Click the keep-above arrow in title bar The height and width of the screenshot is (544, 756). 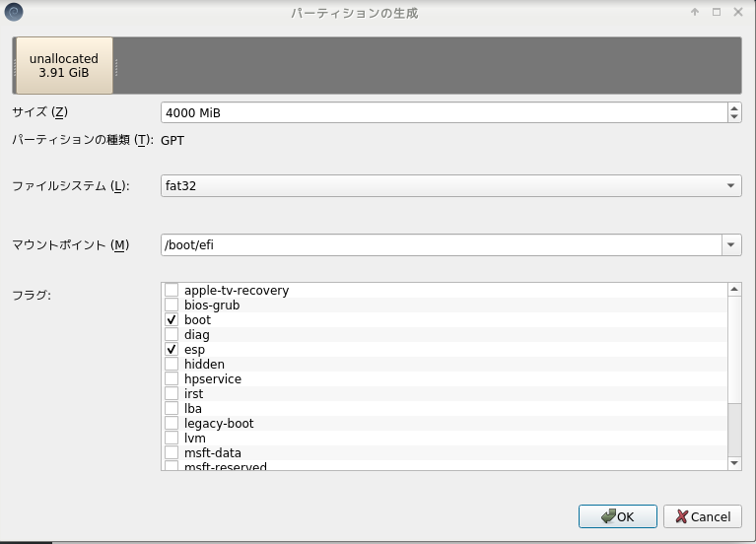(x=694, y=13)
